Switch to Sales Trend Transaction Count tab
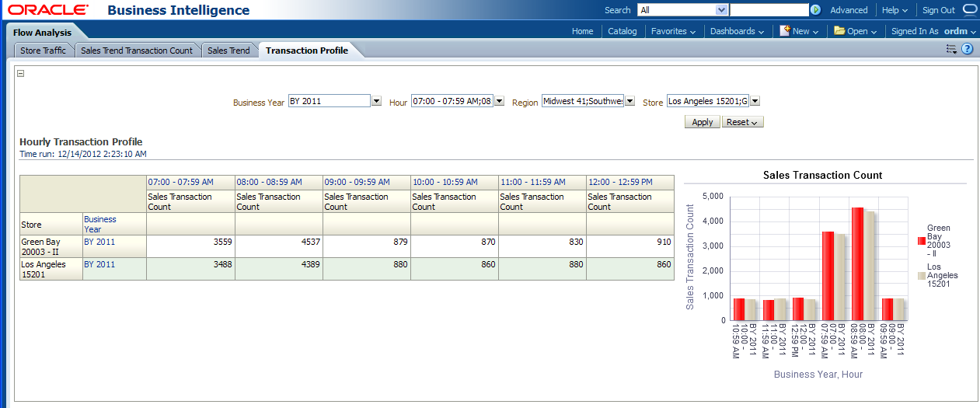980x408 pixels. pyautogui.click(x=137, y=51)
